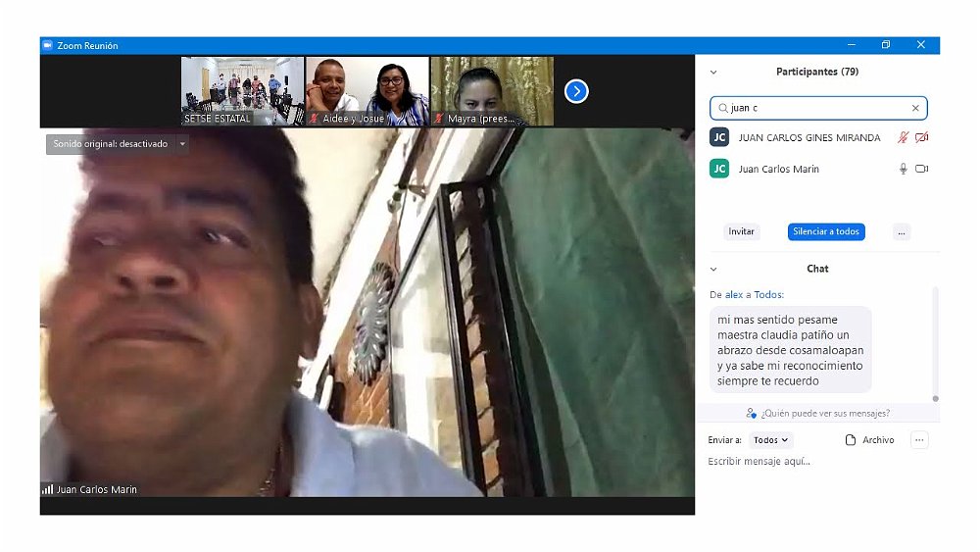Open the dropdown arrow beside Sonido original
The height and width of the screenshot is (552, 980).
point(181,144)
